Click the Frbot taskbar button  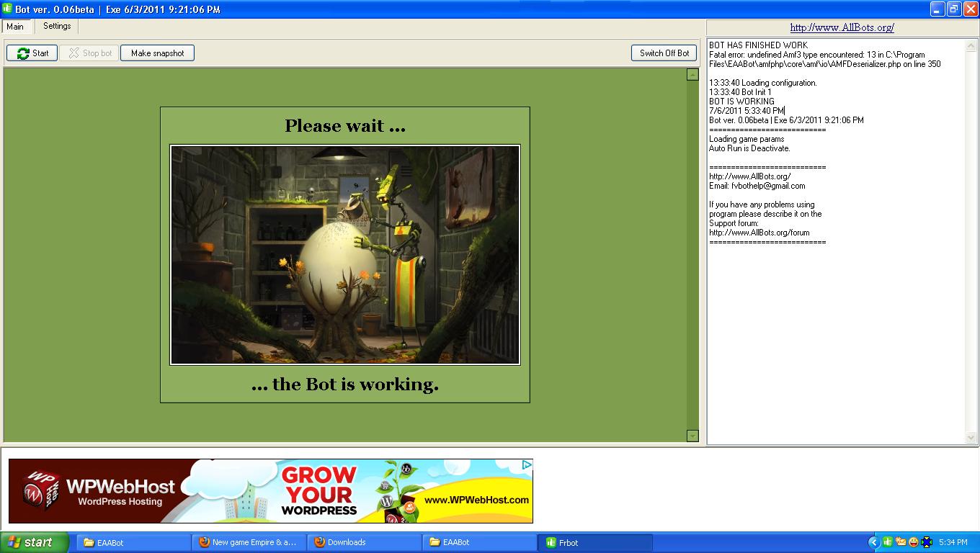tap(594, 542)
